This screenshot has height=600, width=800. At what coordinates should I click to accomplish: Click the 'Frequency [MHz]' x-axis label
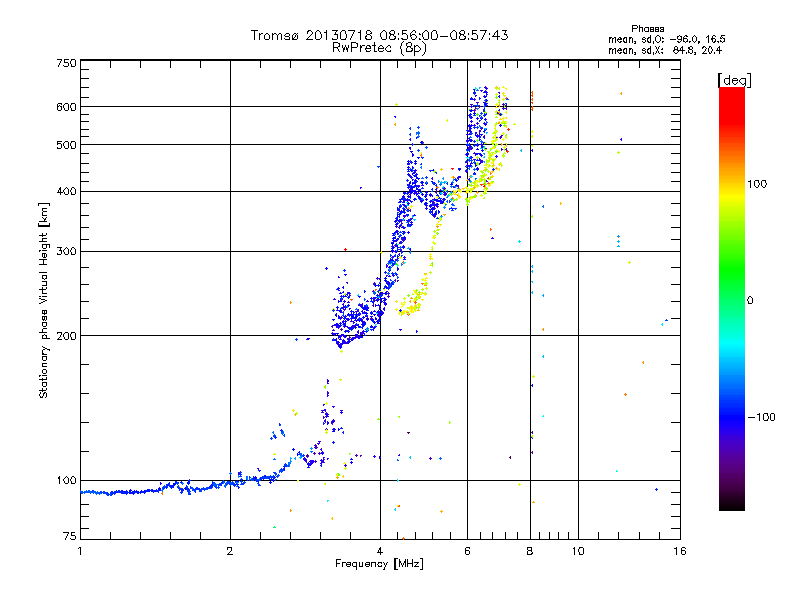click(379, 564)
